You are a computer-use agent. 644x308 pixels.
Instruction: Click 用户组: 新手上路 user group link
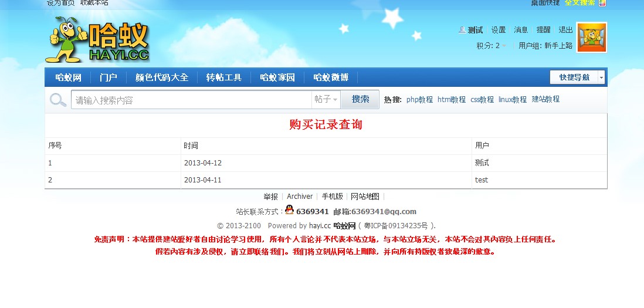545,46
